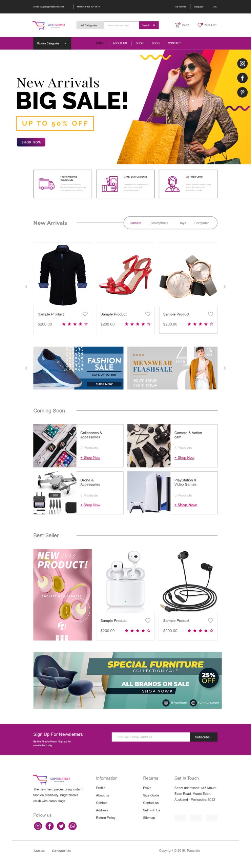The image size is (251, 868).
Task: Click the wishlist heart icon in header
Action: click(x=200, y=25)
